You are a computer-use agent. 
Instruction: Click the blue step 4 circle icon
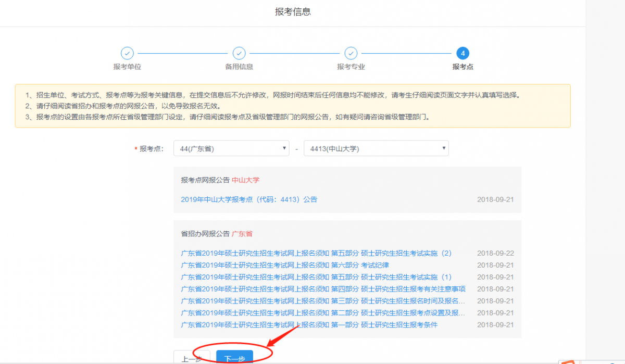(x=463, y=53)
